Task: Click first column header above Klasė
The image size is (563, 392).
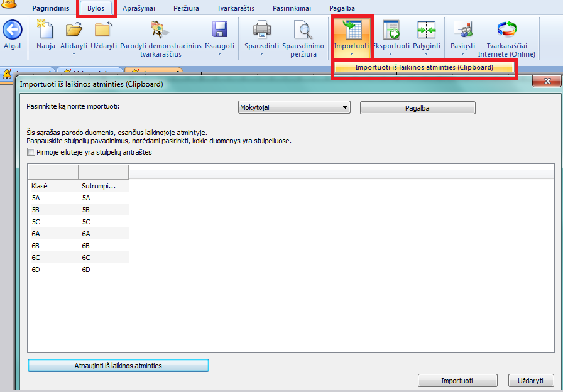Action: [53, 172]
